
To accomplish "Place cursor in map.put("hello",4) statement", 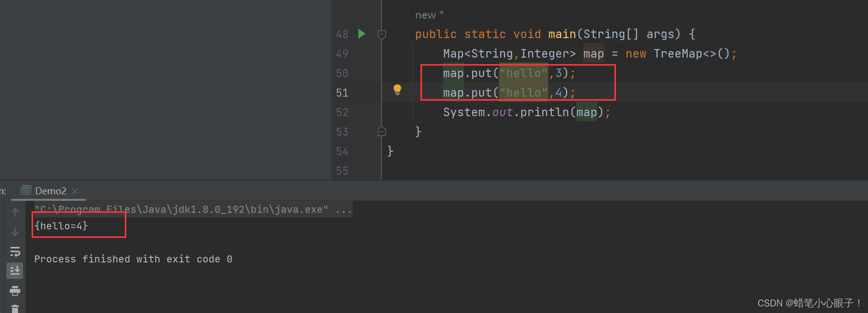I will coord(509,93).
